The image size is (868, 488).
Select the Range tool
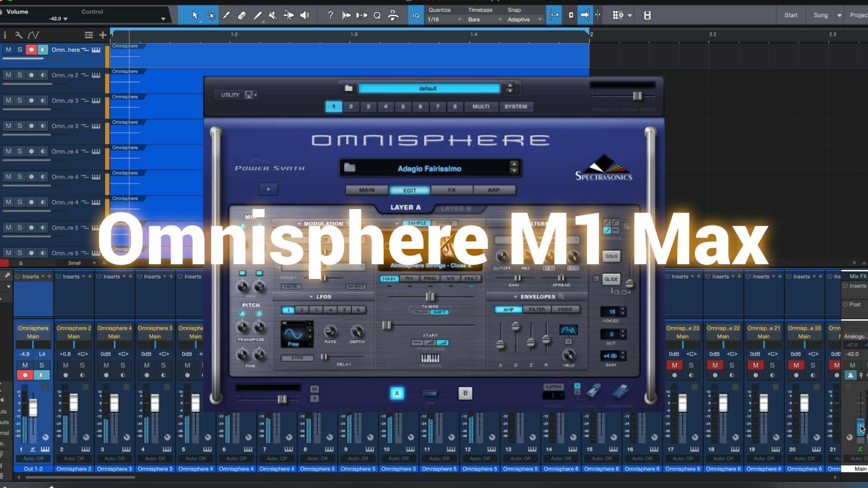pos(211,15)
